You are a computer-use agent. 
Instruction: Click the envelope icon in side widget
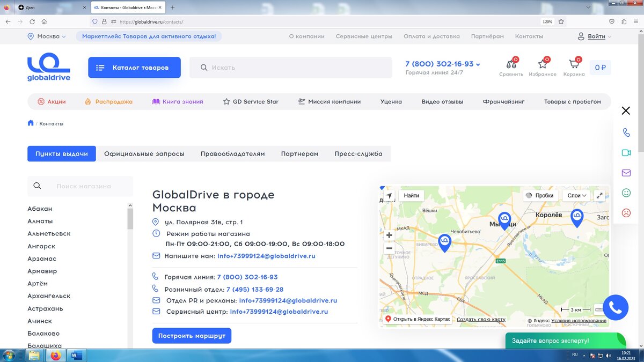tap(626, 173)
